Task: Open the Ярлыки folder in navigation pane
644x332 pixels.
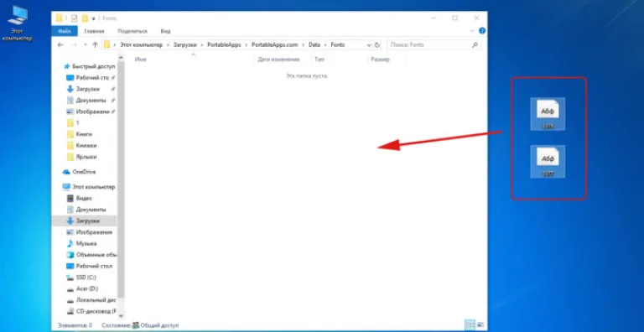Action: (81, 157)
